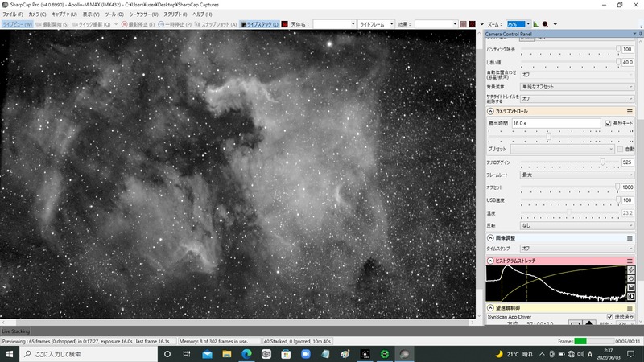The height and width of the screenshot is (362, 644).
Task: Open the 効果 effects dropdown
Action: tap(436, 24)
